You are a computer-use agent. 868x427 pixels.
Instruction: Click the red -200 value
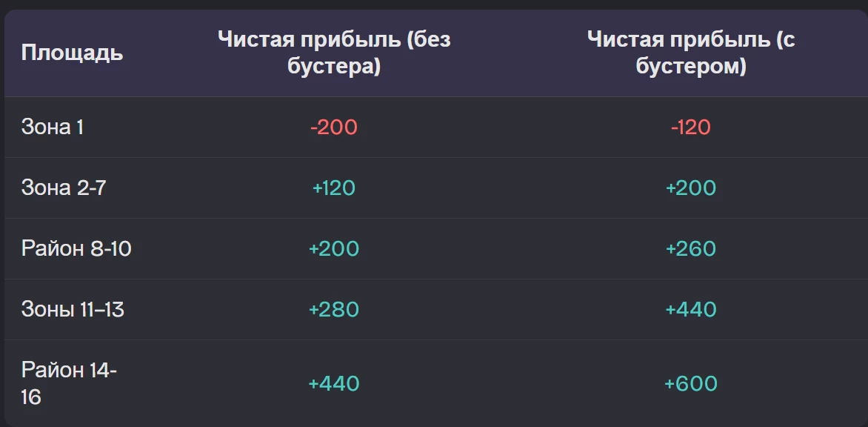[x=334, y=127]
